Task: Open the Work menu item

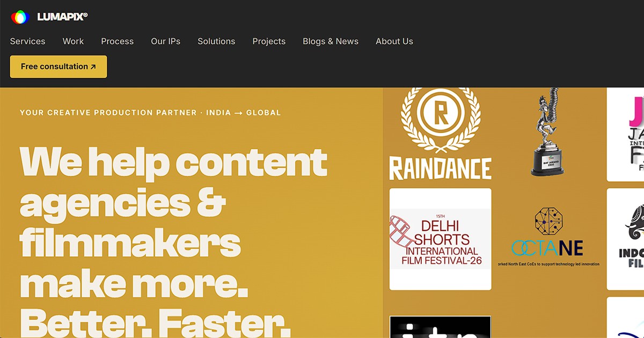Action: (73, 41)
